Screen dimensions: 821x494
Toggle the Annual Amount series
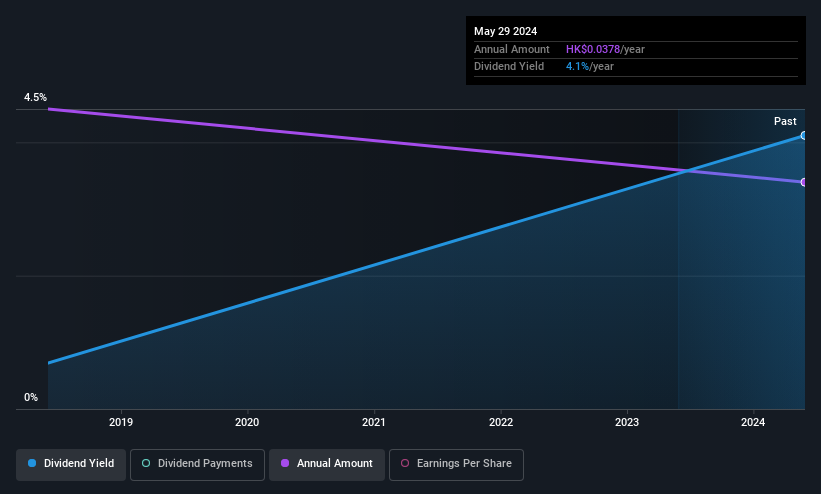[x=327, y=464]
